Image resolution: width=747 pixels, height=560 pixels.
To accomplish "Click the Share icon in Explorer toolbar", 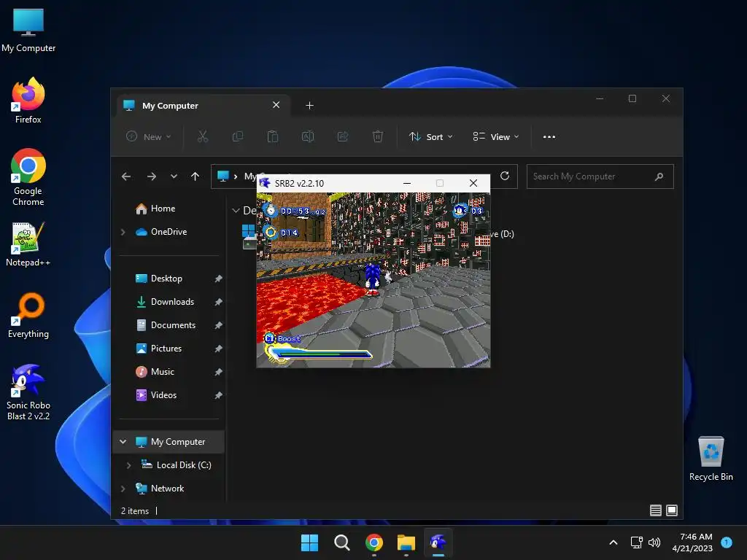I will pos(343,136).
